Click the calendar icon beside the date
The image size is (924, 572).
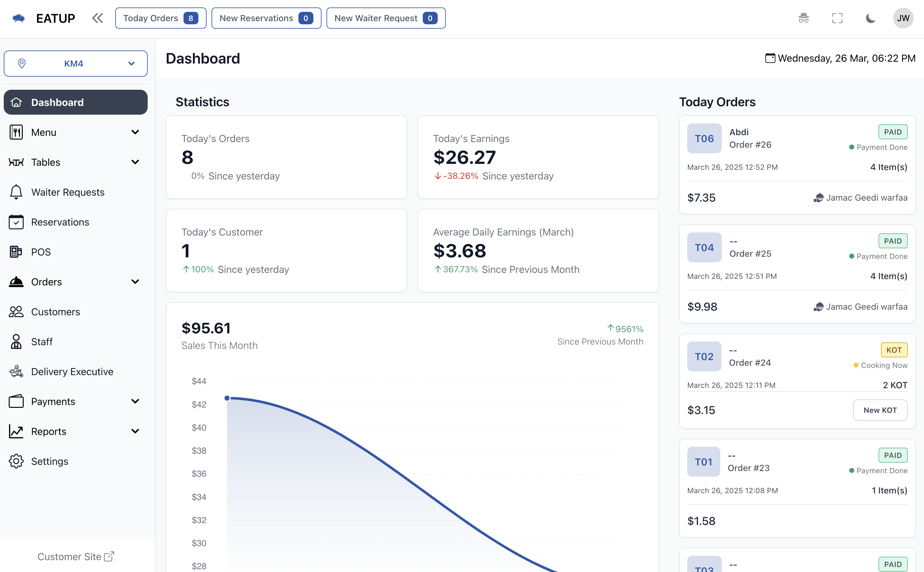pos(770,58)
